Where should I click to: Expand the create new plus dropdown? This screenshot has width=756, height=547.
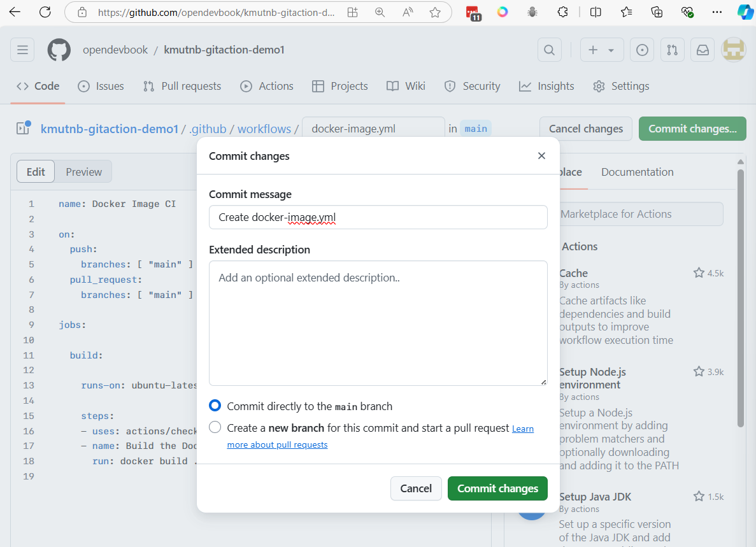click(x=601, y=50)
